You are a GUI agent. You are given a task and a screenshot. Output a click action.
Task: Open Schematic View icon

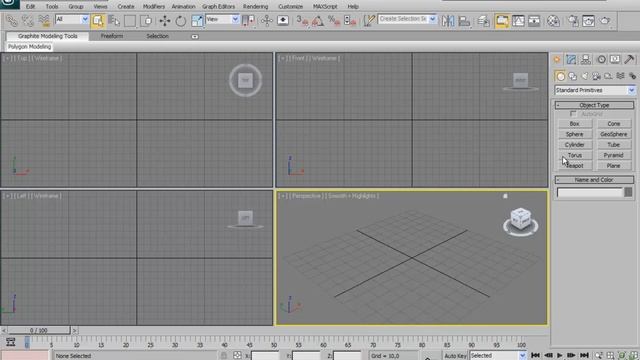[x=534, y=21]
